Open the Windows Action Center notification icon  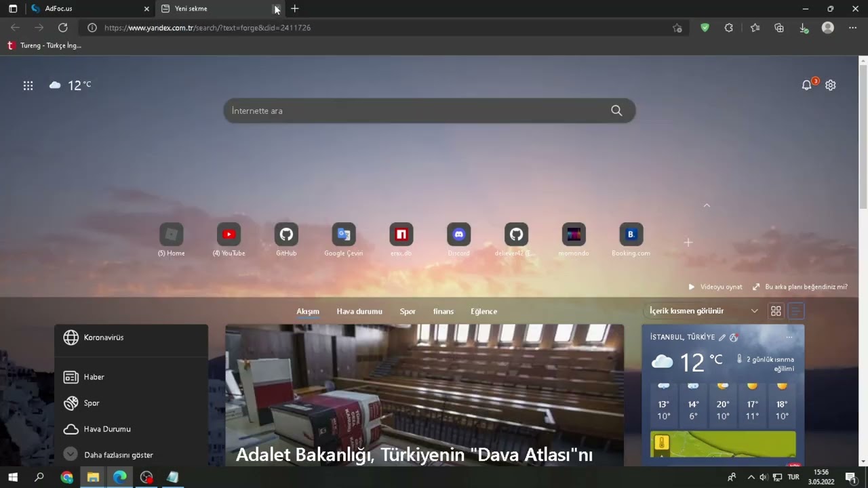(850, 477)
